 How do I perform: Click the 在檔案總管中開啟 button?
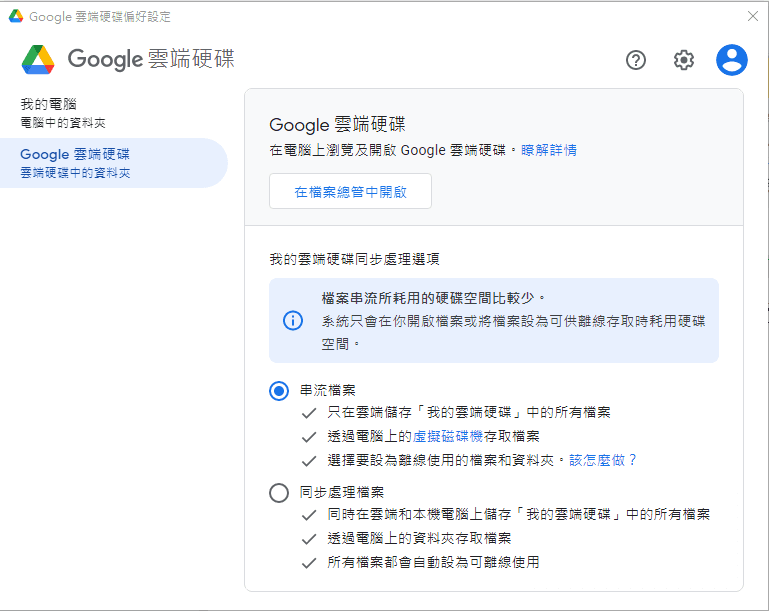[x=350, y=191]
